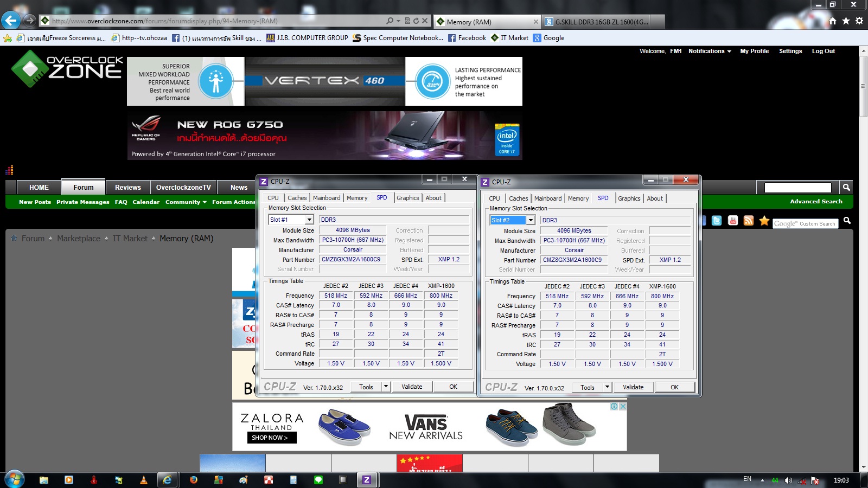Open the OverclockzoneTV navigation tab

(x=183, y=187)
